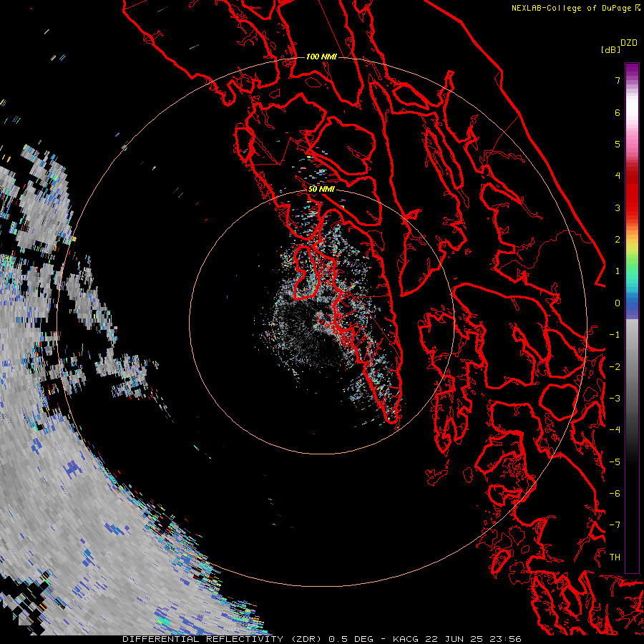Click the "4" value on color scale
Viewport: 644px width, 644px height.
[618, 176]
